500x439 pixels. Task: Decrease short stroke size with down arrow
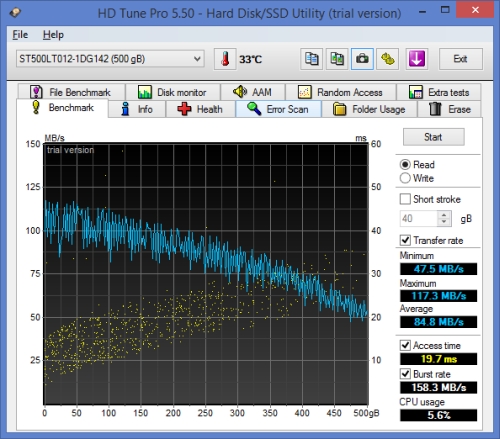pyautogui.click(x=444, y=222)
